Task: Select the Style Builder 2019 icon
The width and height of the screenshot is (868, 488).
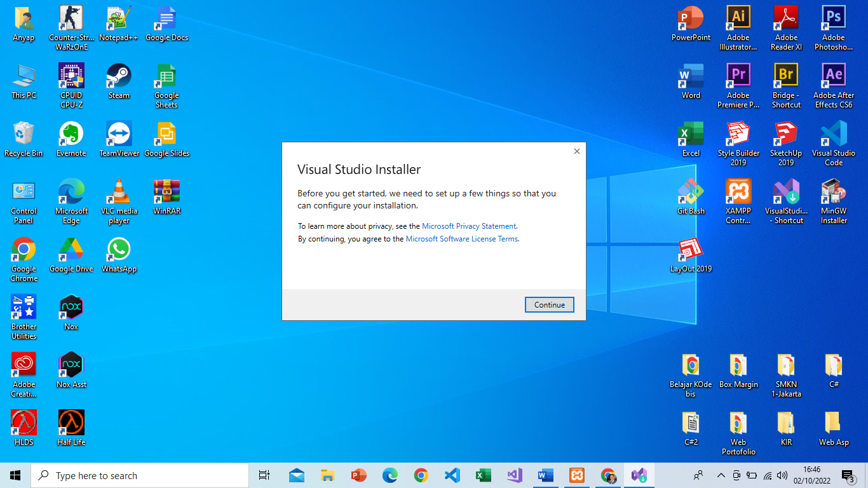Action: click(738, 144)
